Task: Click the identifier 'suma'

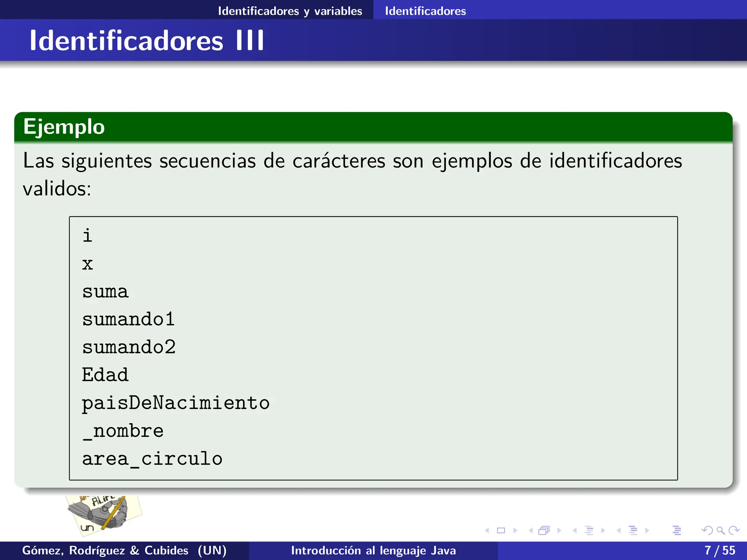Action: coord(105,292)
